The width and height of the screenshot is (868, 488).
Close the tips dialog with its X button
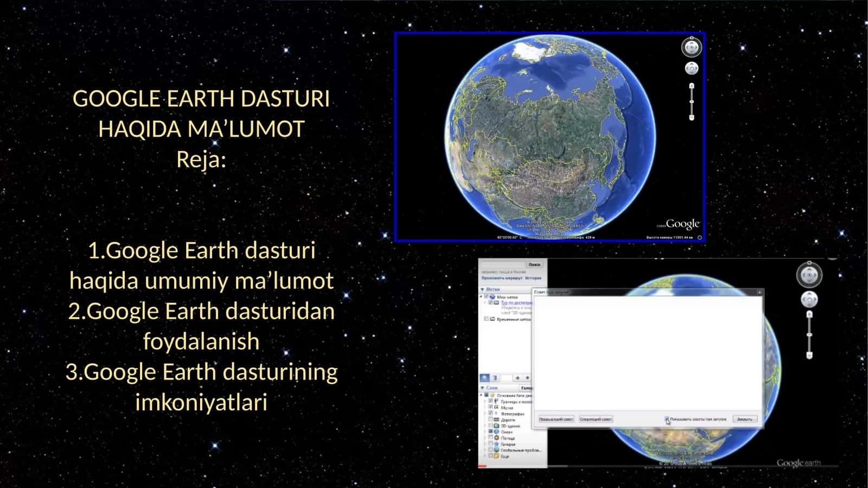(x=759, y=292)
